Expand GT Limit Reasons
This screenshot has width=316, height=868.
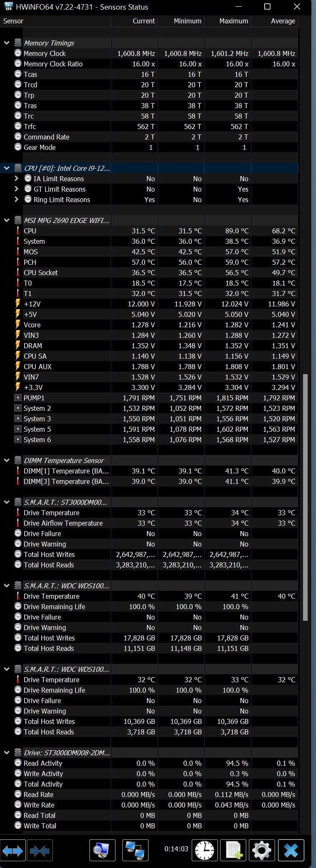pyautogui.click(x=17, y=189)
